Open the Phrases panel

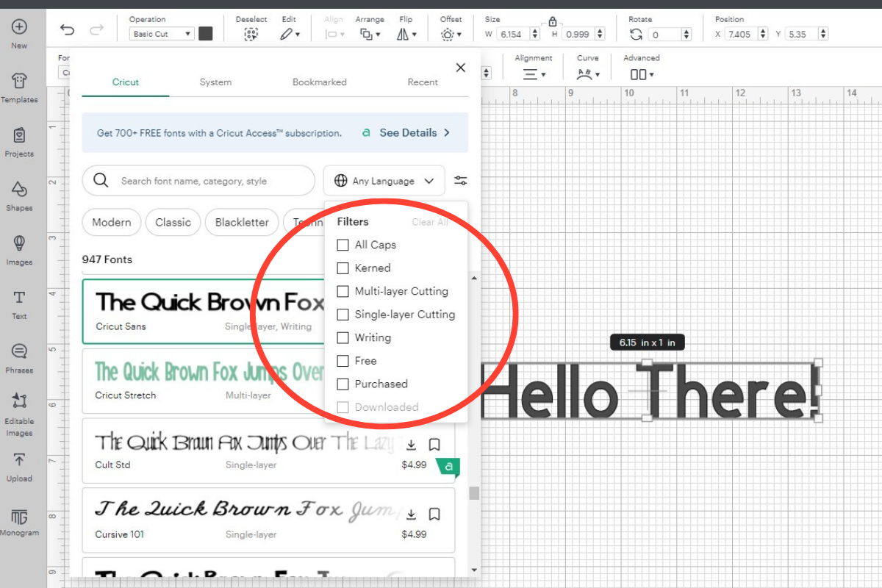coord(19,351)
